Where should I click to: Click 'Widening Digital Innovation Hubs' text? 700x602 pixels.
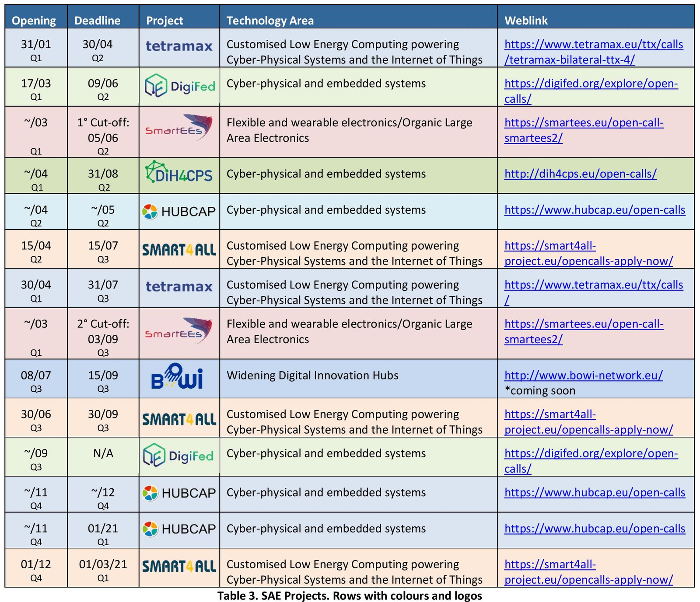pos(312,375)
